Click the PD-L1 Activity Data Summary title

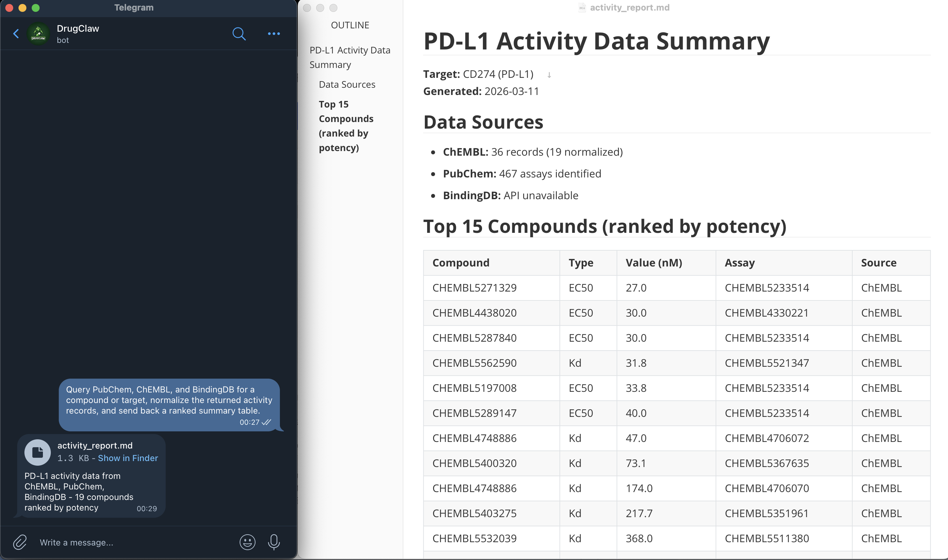click(x=596, y=41)
